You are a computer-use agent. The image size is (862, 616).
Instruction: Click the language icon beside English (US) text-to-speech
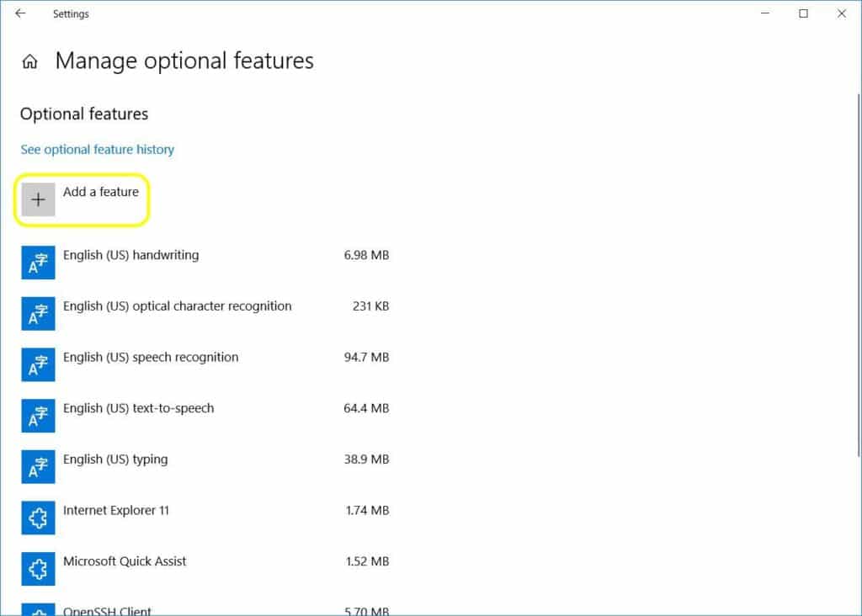(38, 415)
